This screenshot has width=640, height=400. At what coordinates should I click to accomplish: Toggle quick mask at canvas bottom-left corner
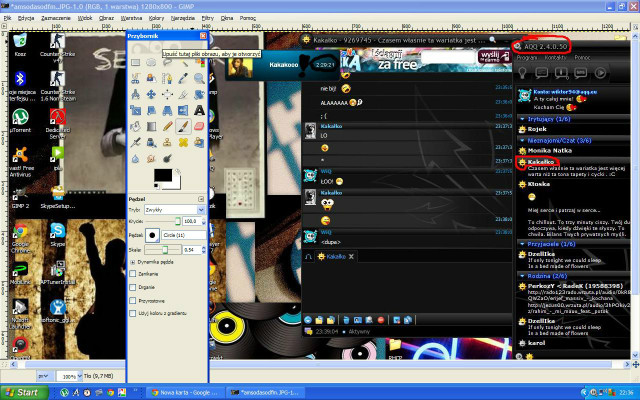pyautogui.click(x=4, y=364)
